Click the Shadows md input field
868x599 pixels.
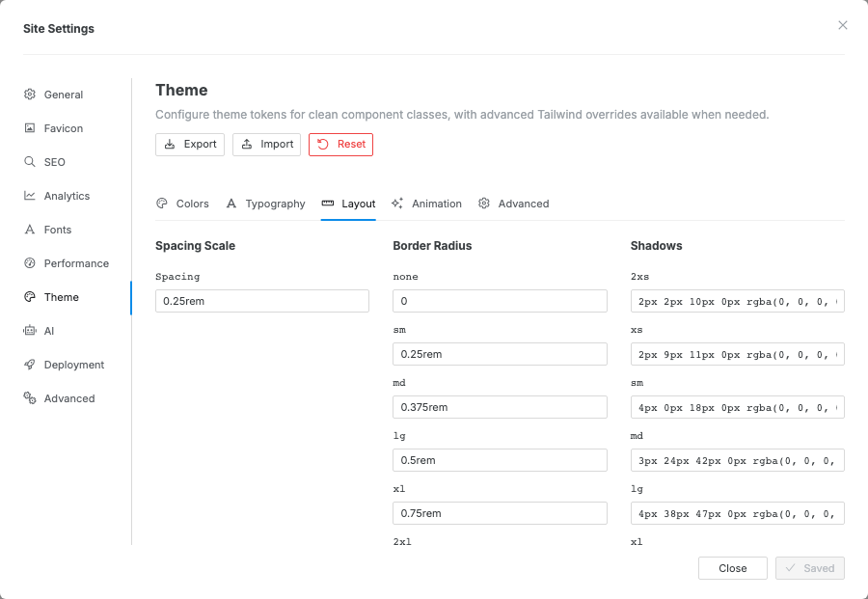(738, 461)
